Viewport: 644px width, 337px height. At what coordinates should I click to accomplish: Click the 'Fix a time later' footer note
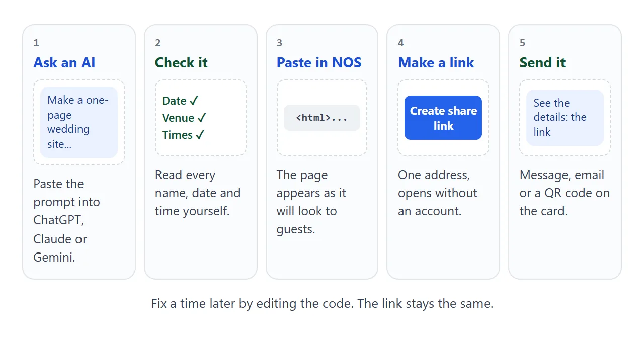click(x=322, y=304)
